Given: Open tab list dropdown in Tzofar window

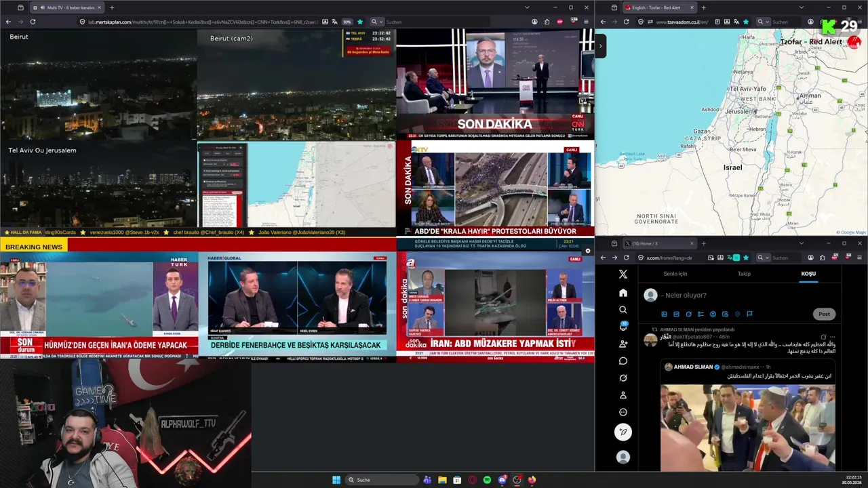Looking at the screenshot, I should click(801, 7).
